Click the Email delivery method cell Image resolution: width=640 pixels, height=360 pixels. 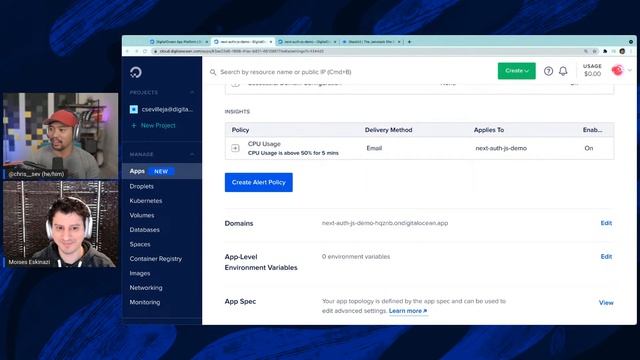[x=374, y=148]
